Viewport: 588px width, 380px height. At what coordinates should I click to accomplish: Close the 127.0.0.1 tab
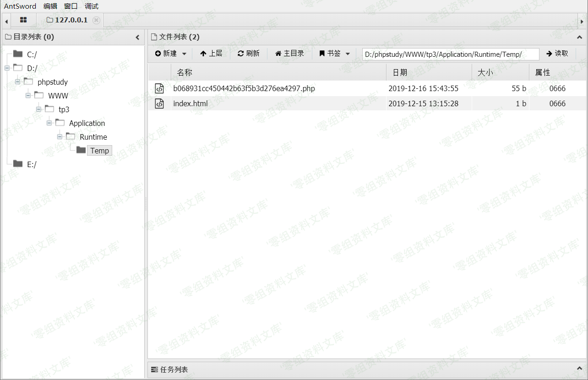click(x=96, y=20)
